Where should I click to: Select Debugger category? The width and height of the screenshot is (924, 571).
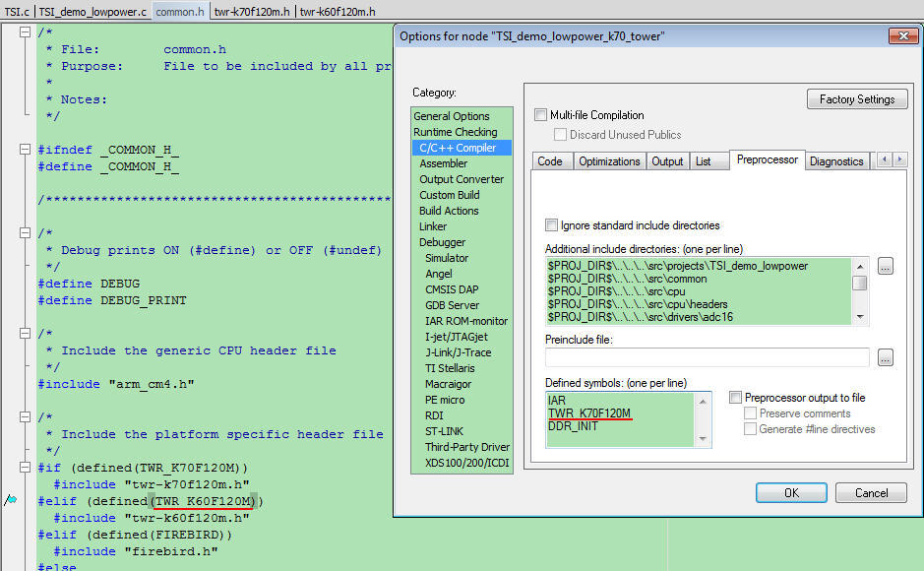442,242
